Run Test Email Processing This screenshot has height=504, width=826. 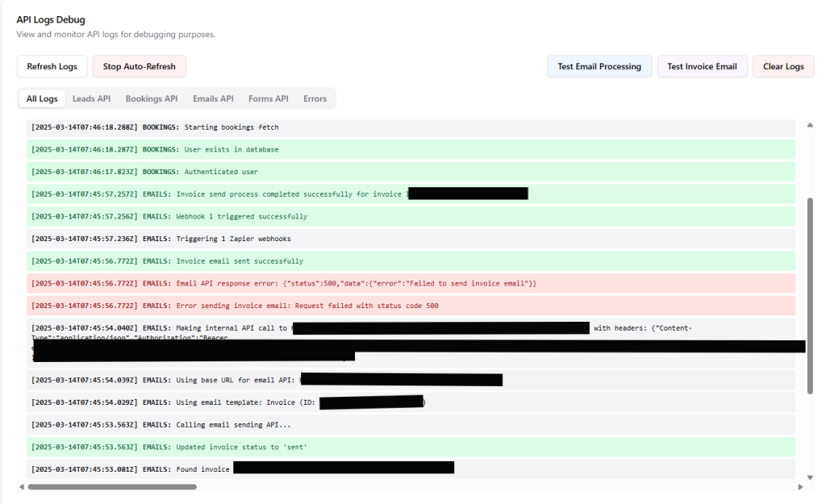pyautogui.click(x=599, y=66)
